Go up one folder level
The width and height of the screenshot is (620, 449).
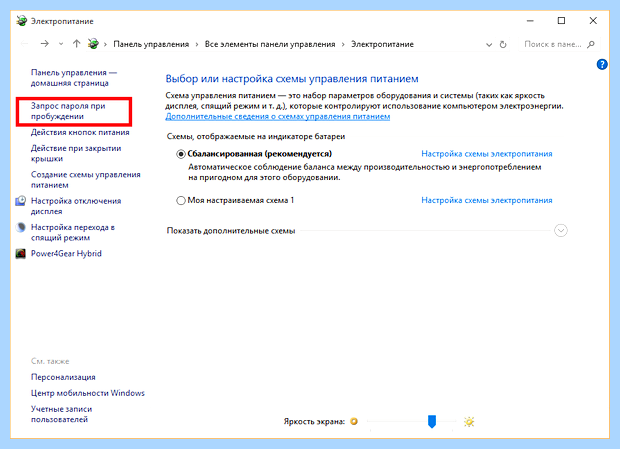pyautogui.click(x=76, y=44)
